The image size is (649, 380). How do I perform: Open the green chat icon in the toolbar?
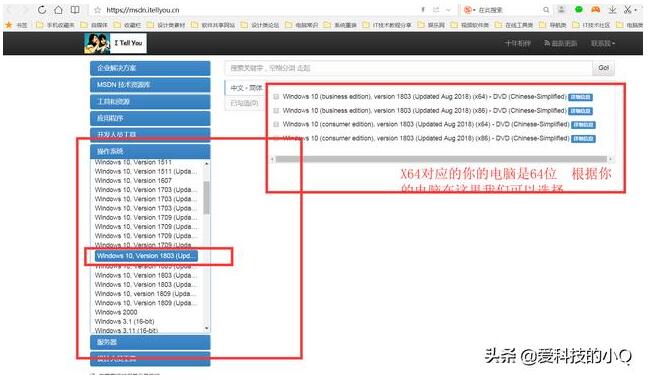579,10
